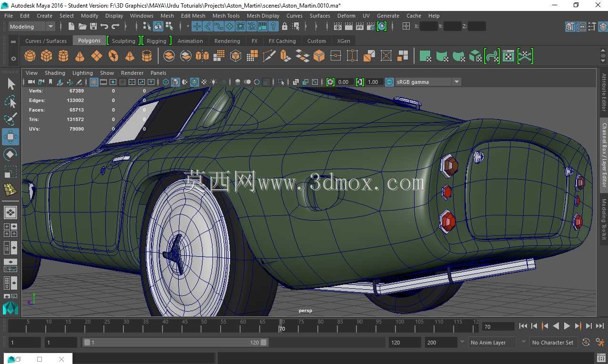Create a polygon cone from the shelf
This screenshot has width=608, height=364.
[x=80, y=56]
